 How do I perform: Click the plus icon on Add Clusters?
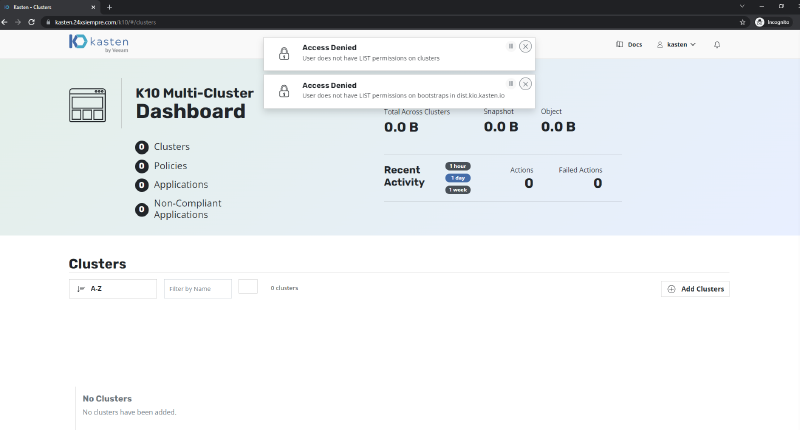click(x=671, y=289)
